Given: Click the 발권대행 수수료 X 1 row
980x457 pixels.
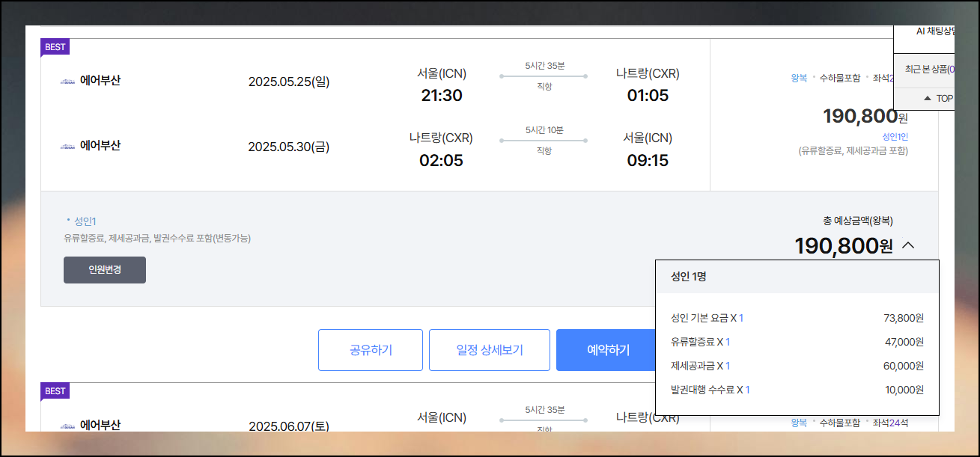Looking at the screenshot, I should tap(797, 390).
